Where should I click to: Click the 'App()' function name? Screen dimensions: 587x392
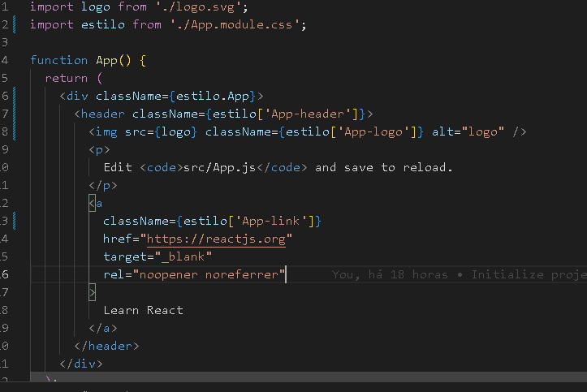coord(114,60)
